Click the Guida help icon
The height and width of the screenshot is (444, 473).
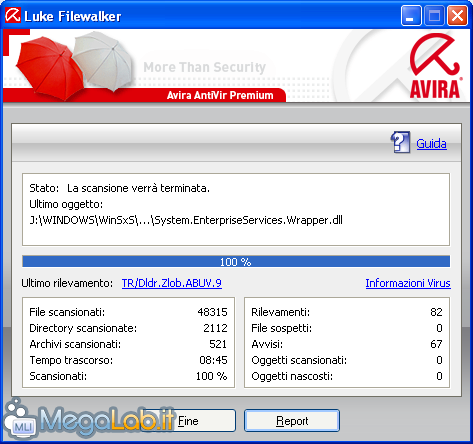(400, 143)
